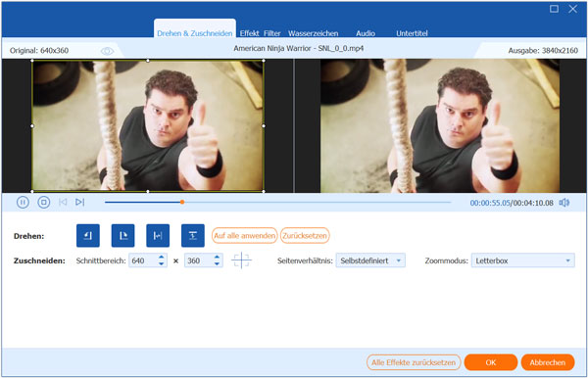The image size is (588, 378).
Task: Mute audio with speaker icon
Action: coord(564,203)
